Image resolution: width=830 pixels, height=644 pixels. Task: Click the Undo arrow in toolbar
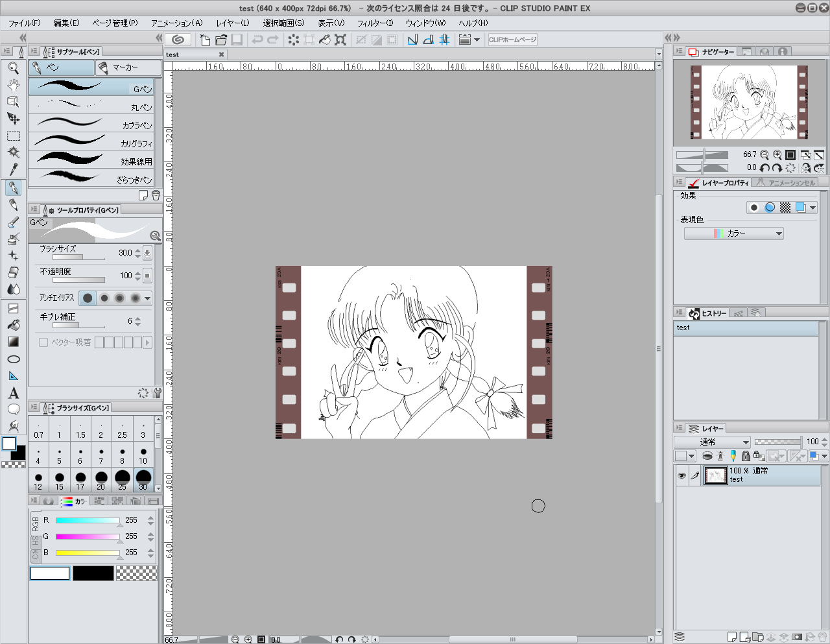tap(257, 40)
